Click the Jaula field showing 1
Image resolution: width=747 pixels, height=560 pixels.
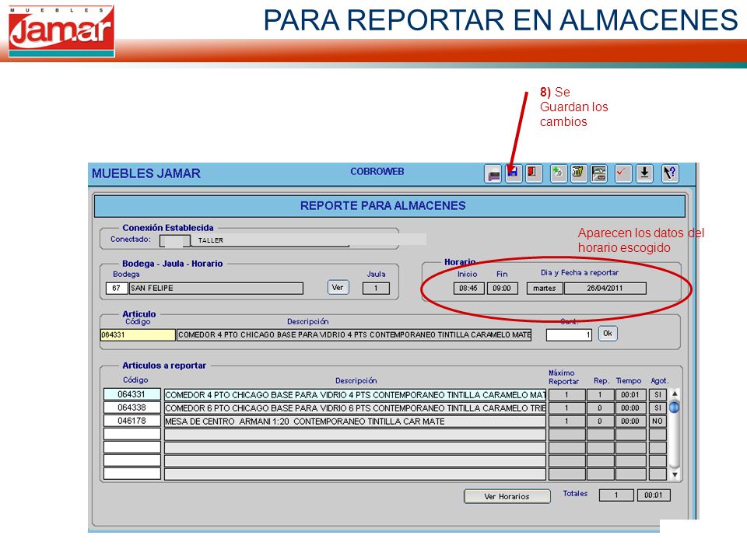376,288
